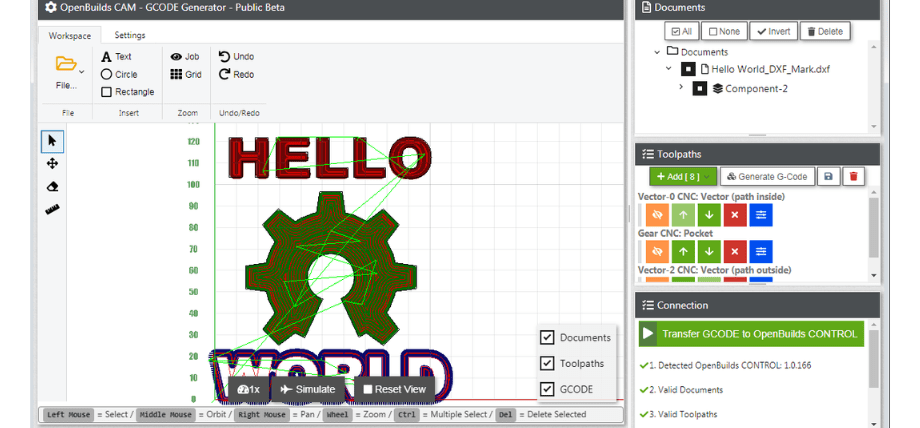Zoom to Job view
This screenshot has width=920, height=428.
[x=185, y=56]
